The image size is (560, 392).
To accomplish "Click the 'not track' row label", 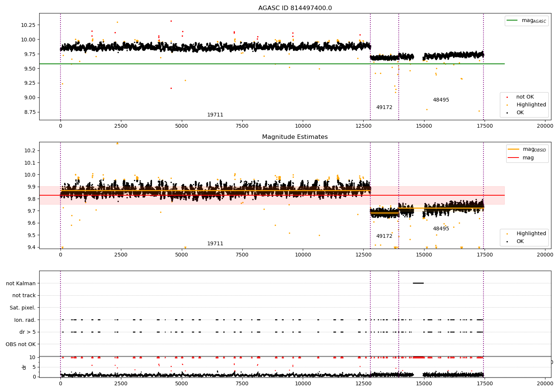I will point(24,296).
